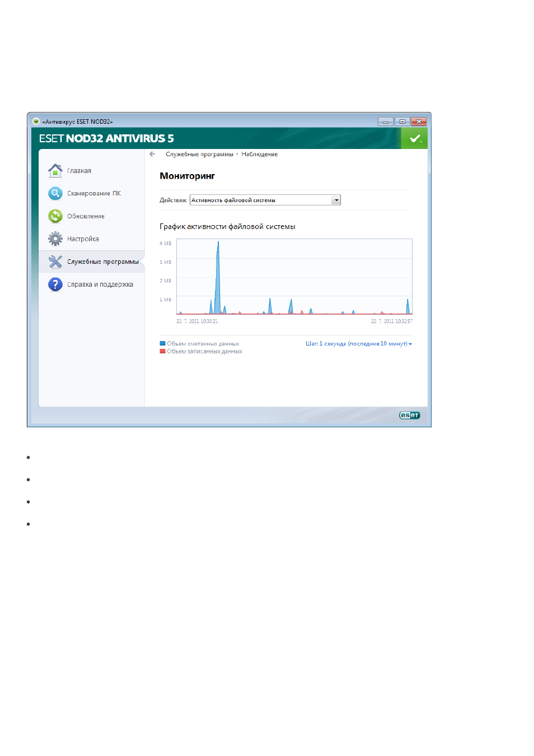
Task: Click the dropdown arrow of Действия combo box
Action: click(x=336, y=200)
